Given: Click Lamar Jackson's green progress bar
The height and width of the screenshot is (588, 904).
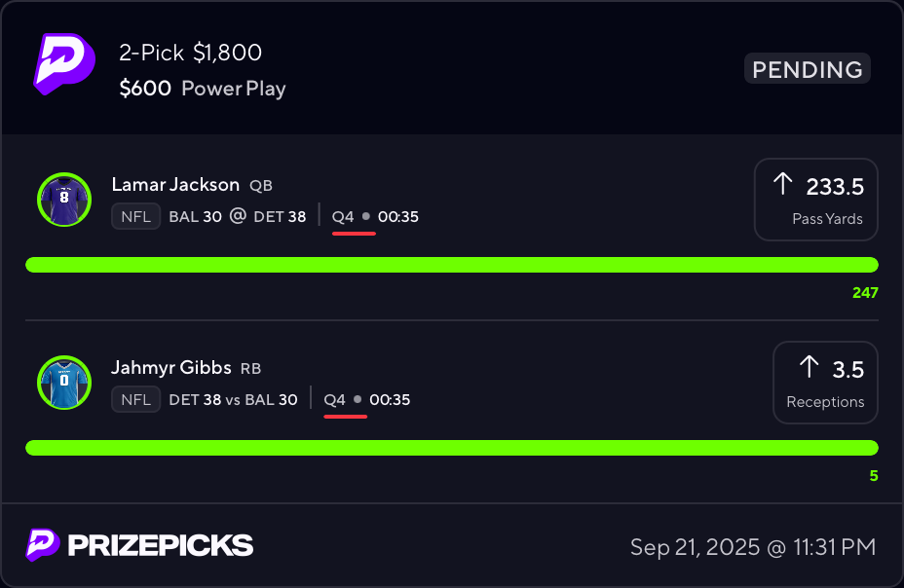Looking at the screenshot, I should 451,265.
